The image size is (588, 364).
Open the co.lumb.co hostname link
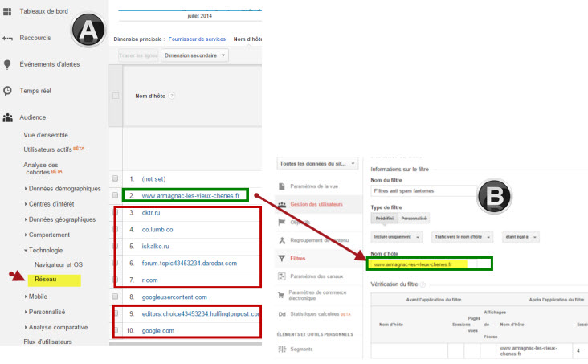[157, 230]
